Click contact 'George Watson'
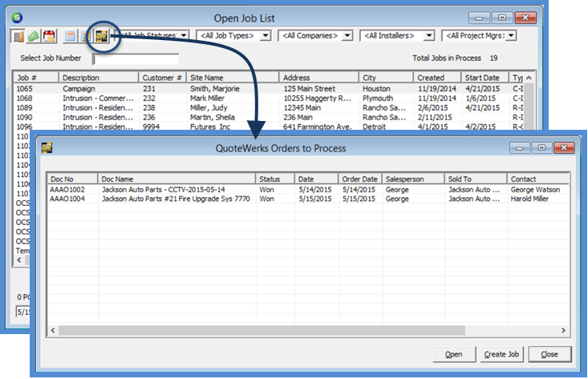The image size is (588, 379). point(535,189)
